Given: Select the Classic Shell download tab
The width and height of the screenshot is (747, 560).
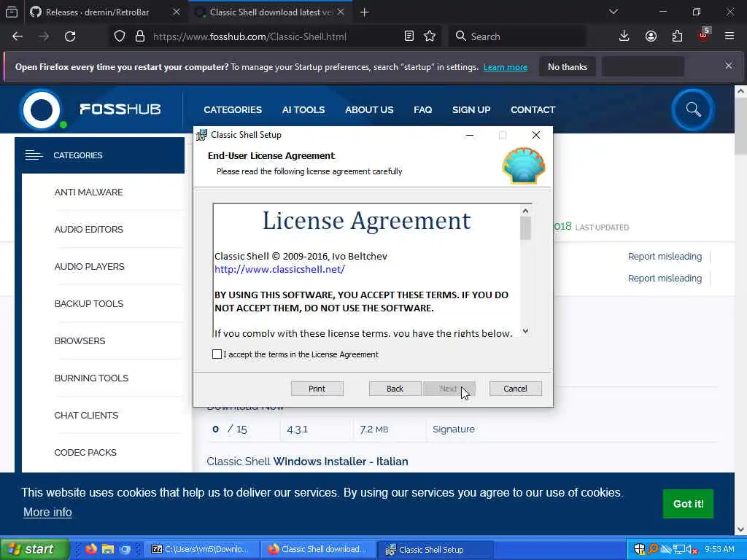Looking at the screenshot, I should 271,12.
